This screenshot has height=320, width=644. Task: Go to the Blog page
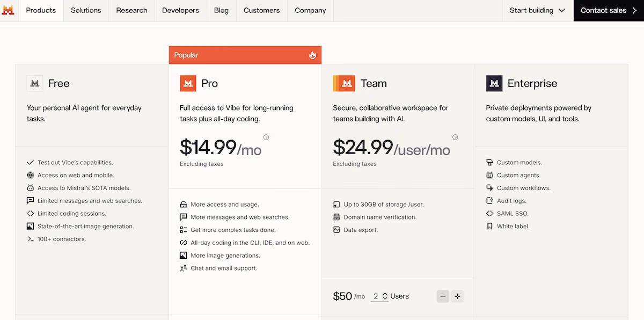click(221, 11)
